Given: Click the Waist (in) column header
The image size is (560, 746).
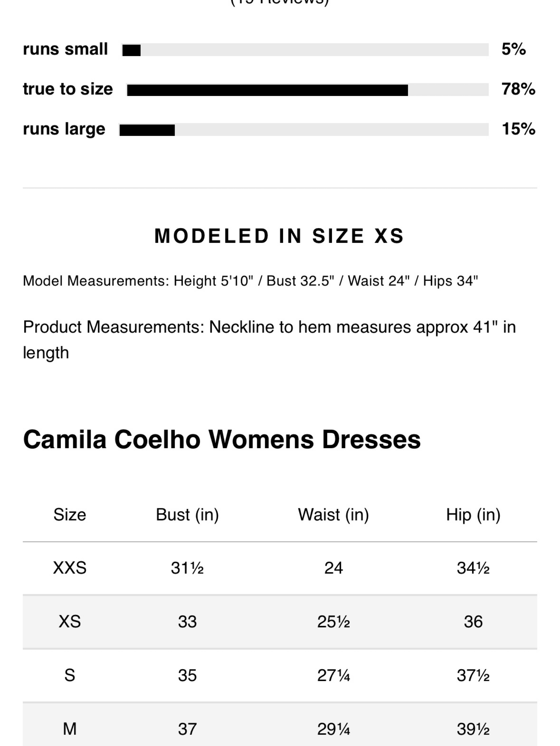Looking at the screenshot, I should pos(333,515).
